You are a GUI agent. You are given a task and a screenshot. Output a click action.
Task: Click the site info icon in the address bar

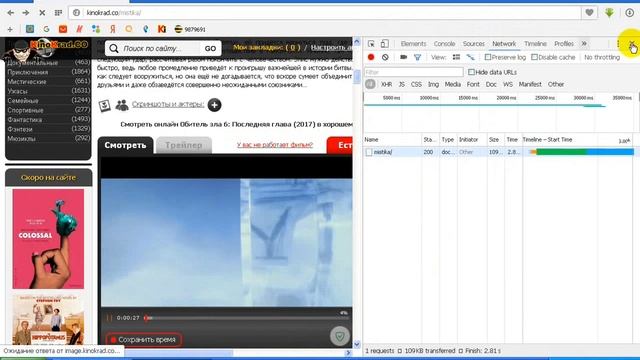(76, 13)
